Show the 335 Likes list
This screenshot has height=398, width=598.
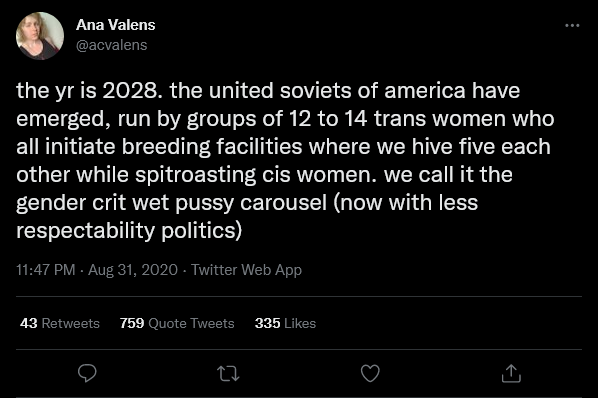(285, 323)
